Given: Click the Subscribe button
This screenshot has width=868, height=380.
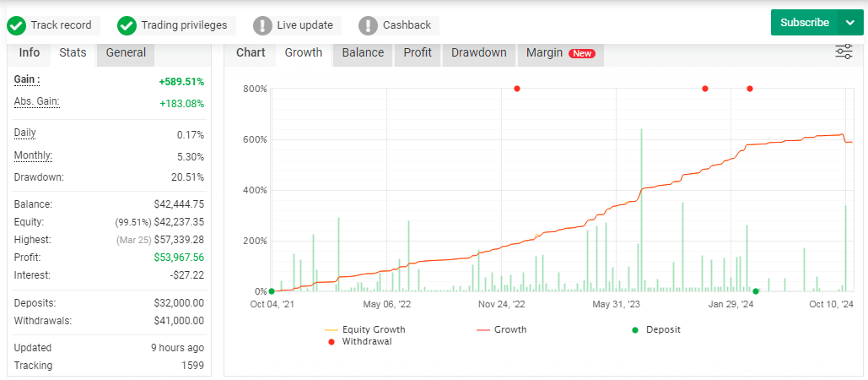Looking at the screenshot, I should click(x=805, y=23).
